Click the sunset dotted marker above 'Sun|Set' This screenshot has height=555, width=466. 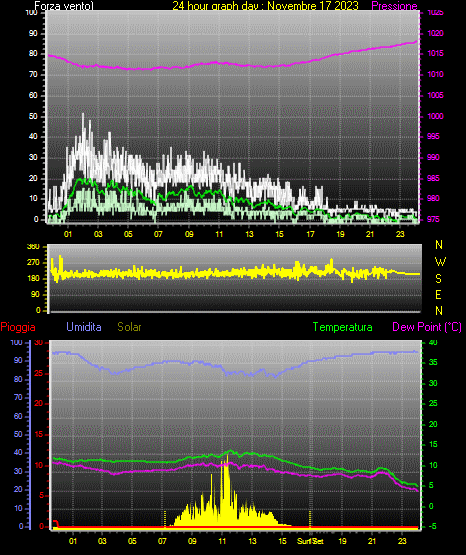(310, 519)
